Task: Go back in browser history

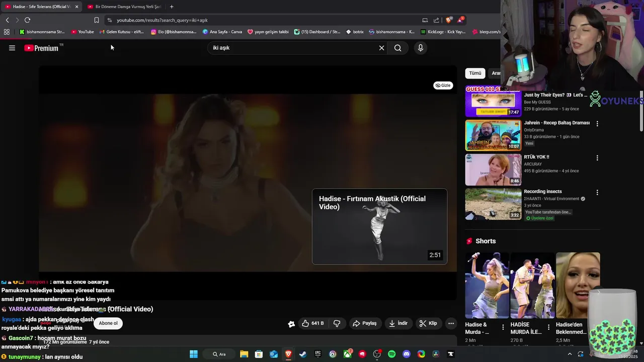Action: 7,20
